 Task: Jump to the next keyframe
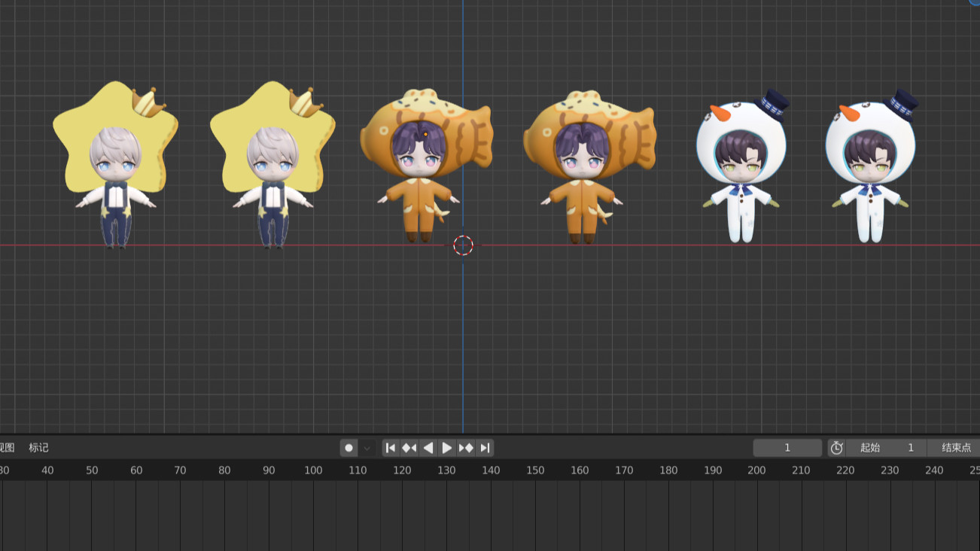466,448
